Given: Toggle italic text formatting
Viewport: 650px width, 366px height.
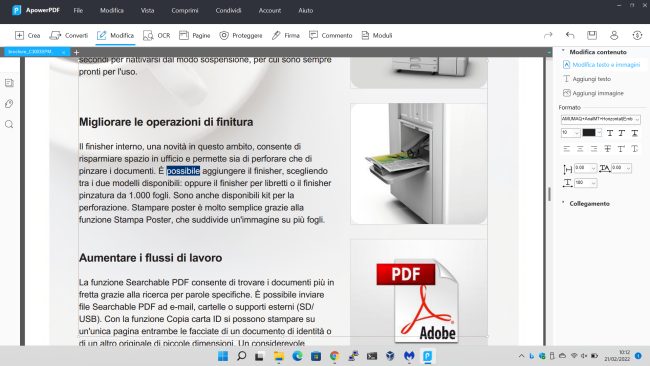Looking at the screenshot, I should pyautogui.click(x=622, y=133).
